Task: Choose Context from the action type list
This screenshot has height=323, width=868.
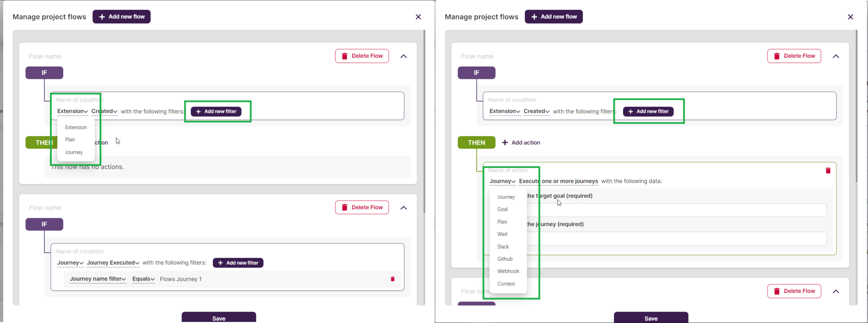Action: click(506, 284)
